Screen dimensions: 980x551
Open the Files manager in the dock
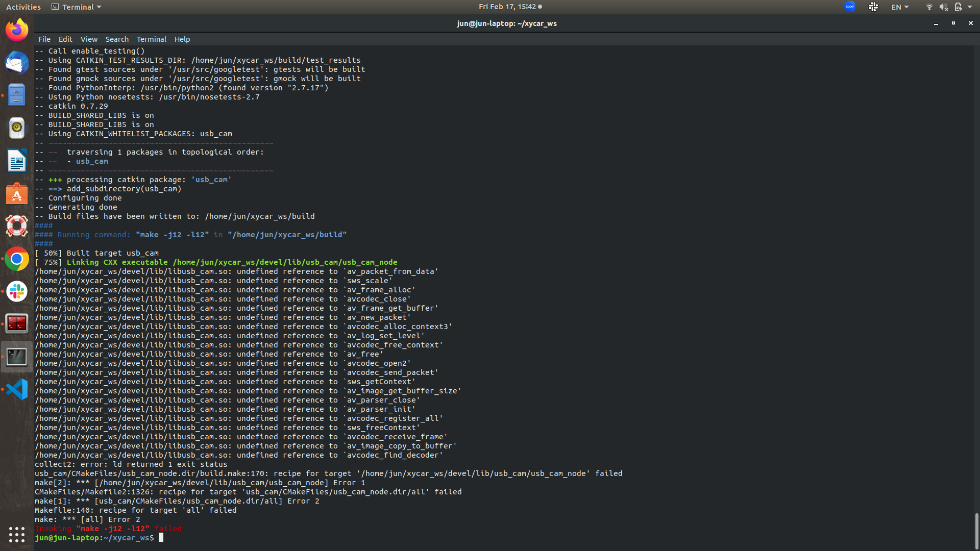coord(17,95)
